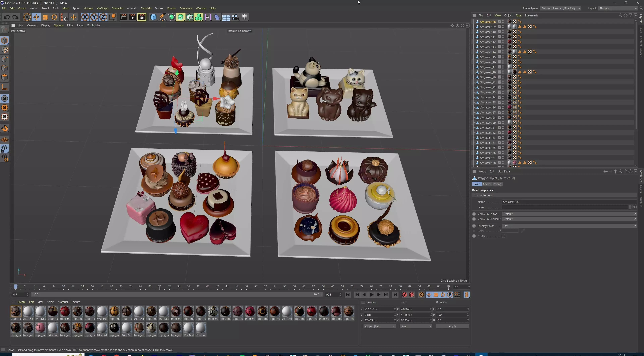Select SM_asset_25 in object list
This screenshot has width=644, height=356.
pyautogui.click(x=488, y=102)
